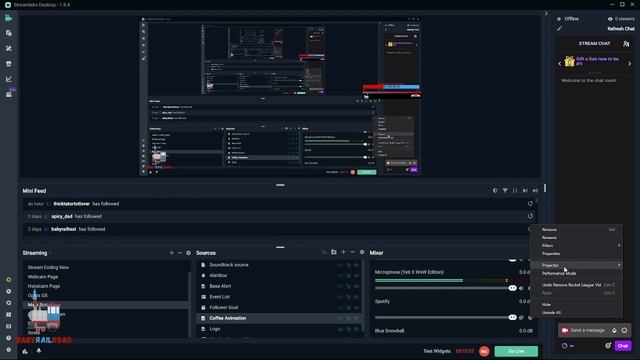
Task: Show previous chat banner with left arrow
Action: pyautogui.click(x=560, y=64)
